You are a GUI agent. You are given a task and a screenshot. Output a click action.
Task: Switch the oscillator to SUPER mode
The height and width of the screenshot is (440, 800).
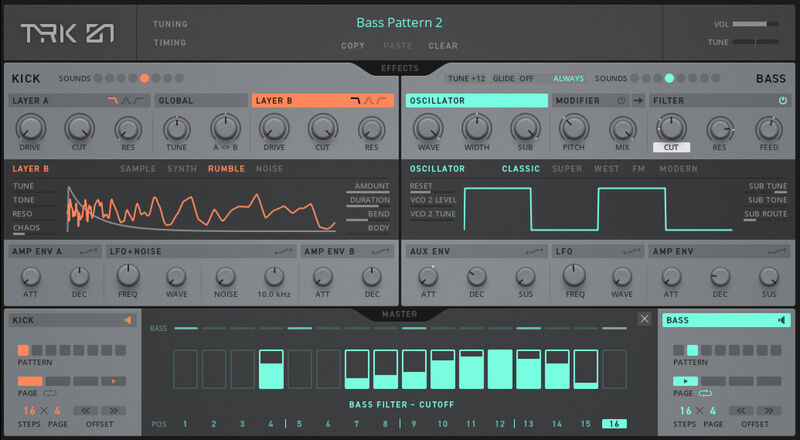(567, 168)
